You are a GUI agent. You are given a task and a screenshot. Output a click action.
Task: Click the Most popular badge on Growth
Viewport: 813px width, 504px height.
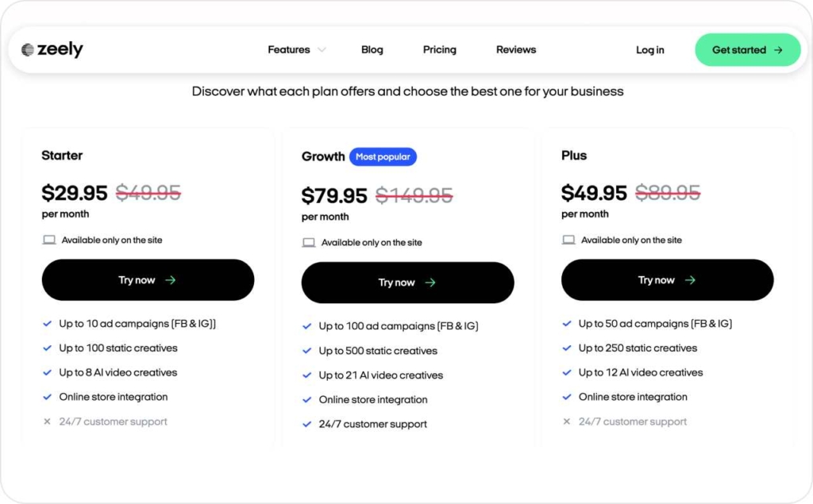[x=383, y=156]
